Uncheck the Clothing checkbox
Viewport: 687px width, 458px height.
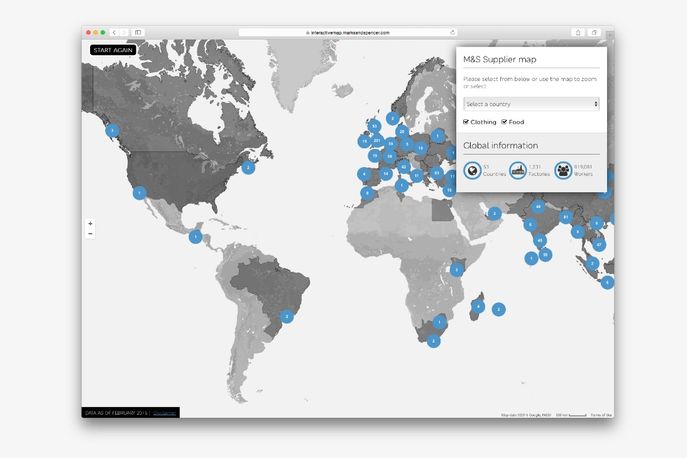[466, 122]
